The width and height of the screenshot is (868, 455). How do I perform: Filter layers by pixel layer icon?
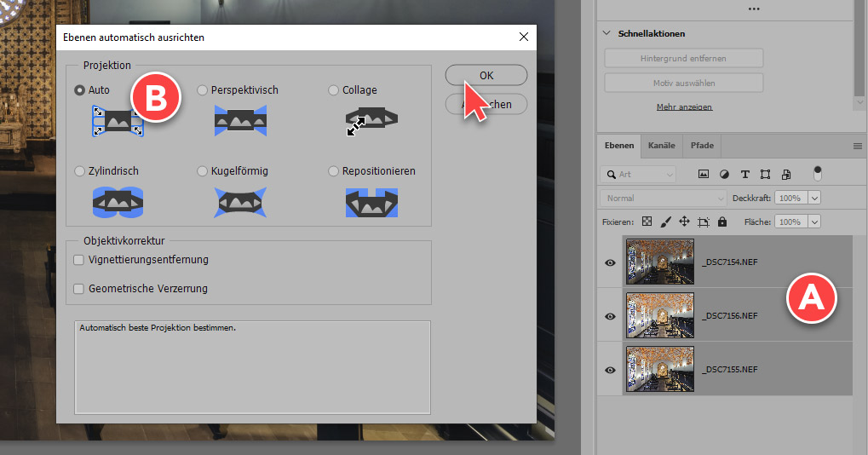tap(704, 174)
